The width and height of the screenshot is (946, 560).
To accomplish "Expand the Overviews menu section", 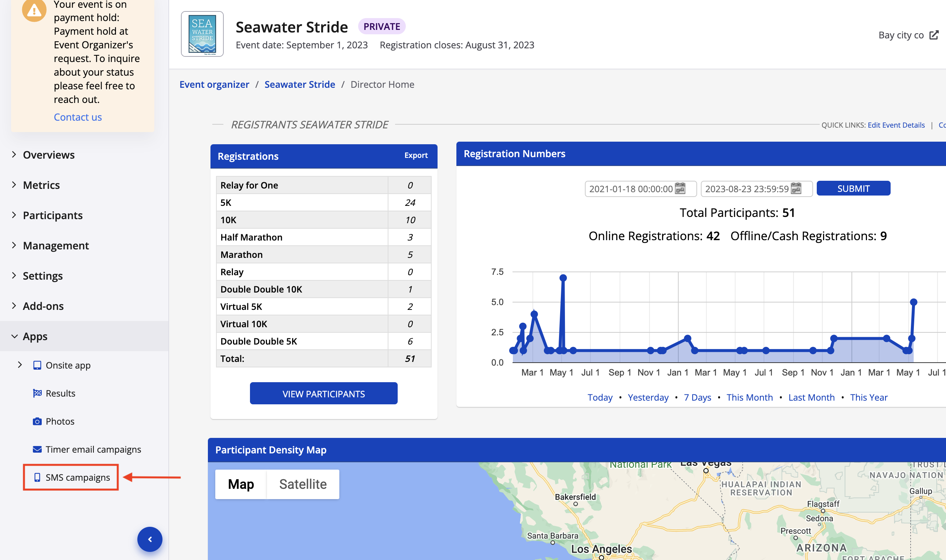I will point(48,155).
